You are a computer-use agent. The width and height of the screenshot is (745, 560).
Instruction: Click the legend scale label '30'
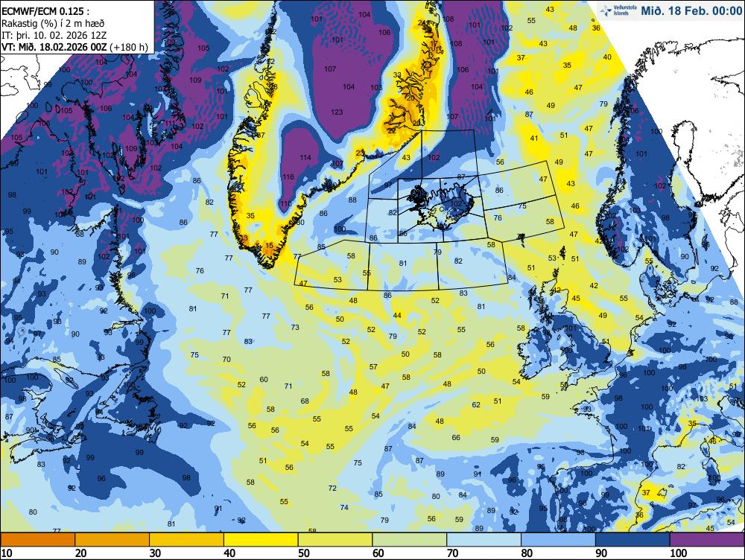pos(155,553)
